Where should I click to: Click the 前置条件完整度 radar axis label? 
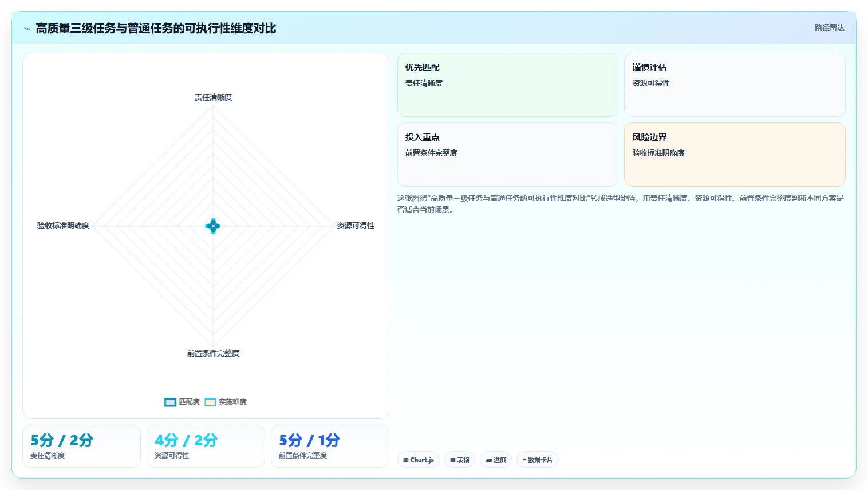(x=213, y=353)
